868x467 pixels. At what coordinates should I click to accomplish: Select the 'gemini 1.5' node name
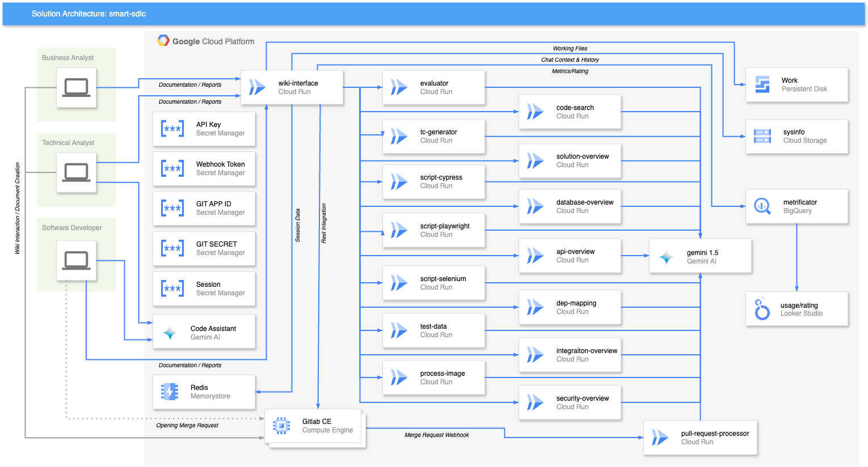coord(702,253)
